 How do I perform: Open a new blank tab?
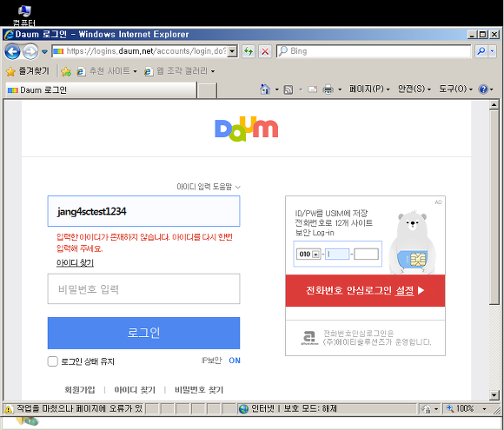[207, 90]
